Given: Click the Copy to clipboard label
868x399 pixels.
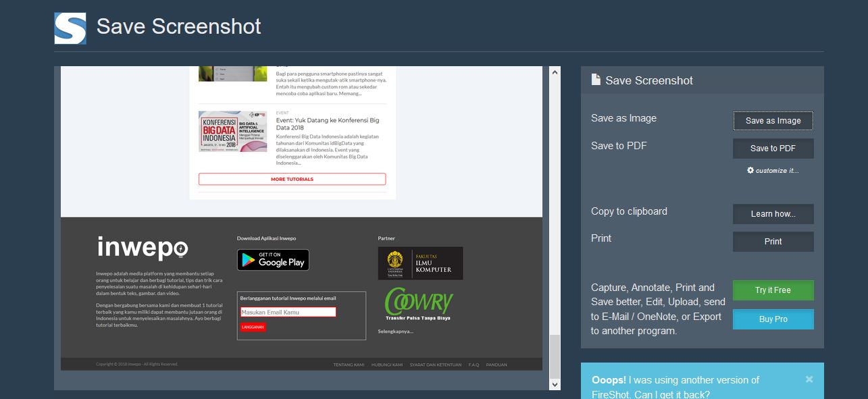Looking at the screenshot, I should pyautogui.click(x=629, y=211).
